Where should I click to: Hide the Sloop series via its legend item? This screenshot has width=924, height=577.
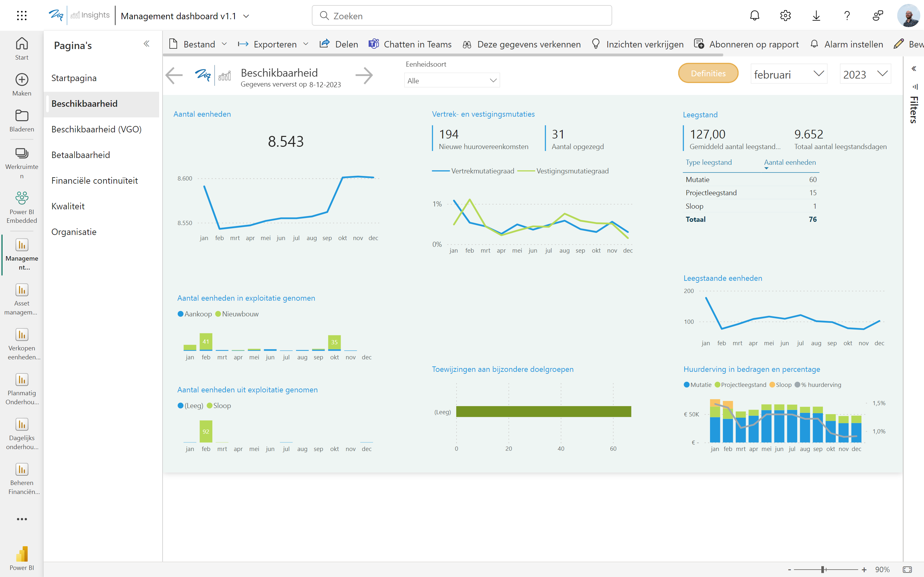coord(219,405)
